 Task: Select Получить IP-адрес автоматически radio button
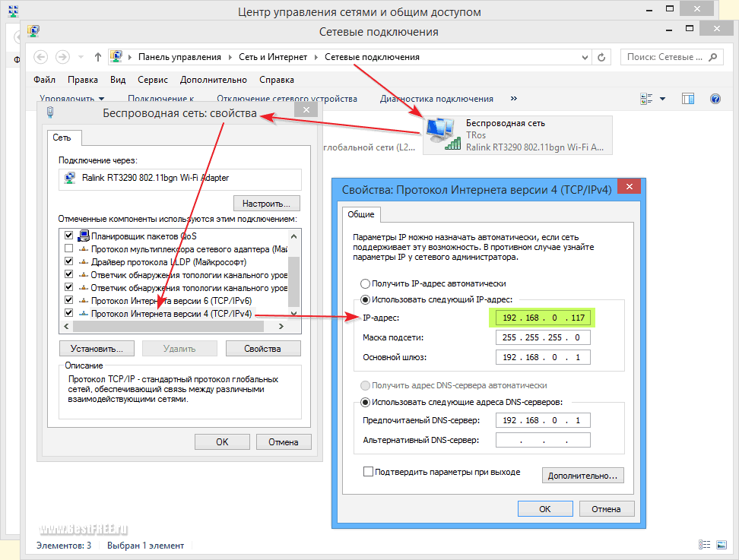click(x=365, y=284)
